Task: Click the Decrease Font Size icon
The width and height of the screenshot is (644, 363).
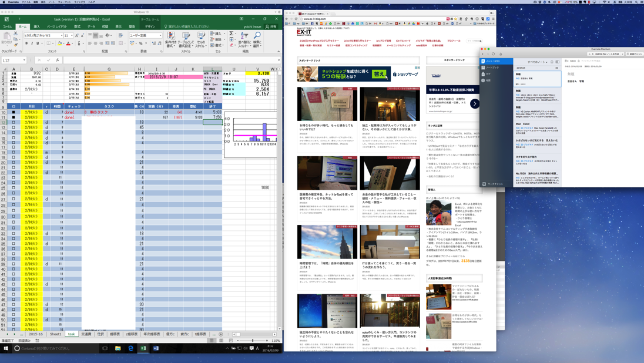Action: [x=82, y=36]
